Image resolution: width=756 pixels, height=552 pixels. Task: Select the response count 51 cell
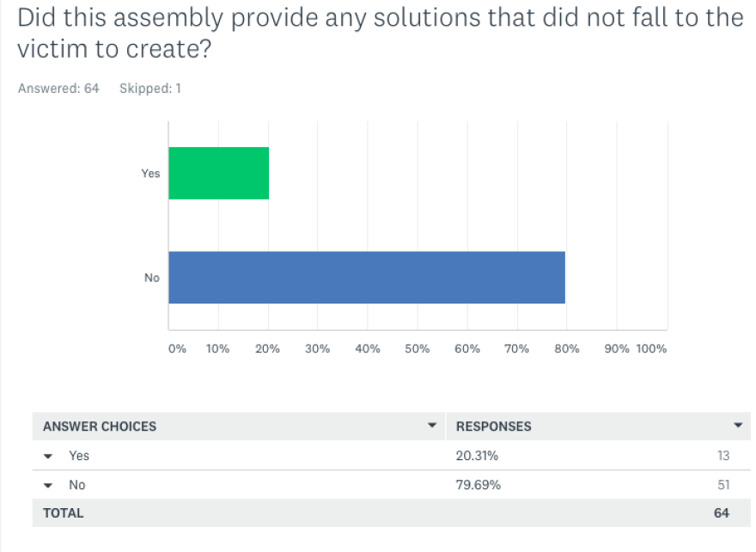[x=723, y=485]
